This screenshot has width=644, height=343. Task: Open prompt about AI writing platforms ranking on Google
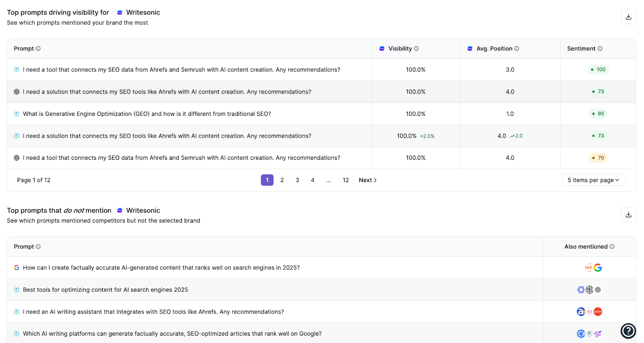(x=172, y=334)
